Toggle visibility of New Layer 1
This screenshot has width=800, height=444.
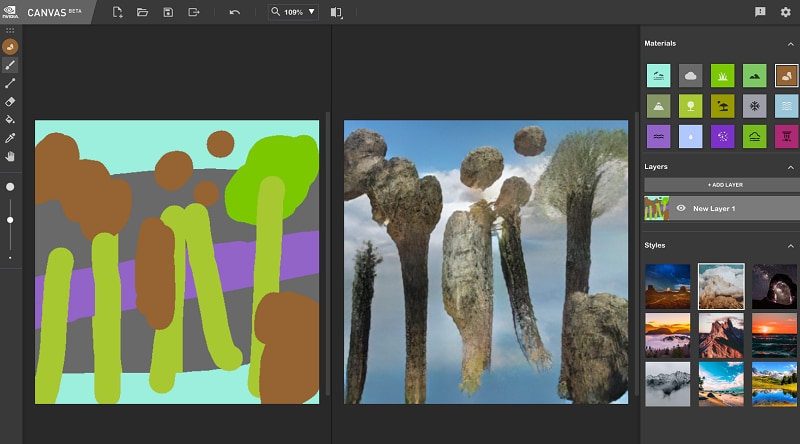(681, 208)
